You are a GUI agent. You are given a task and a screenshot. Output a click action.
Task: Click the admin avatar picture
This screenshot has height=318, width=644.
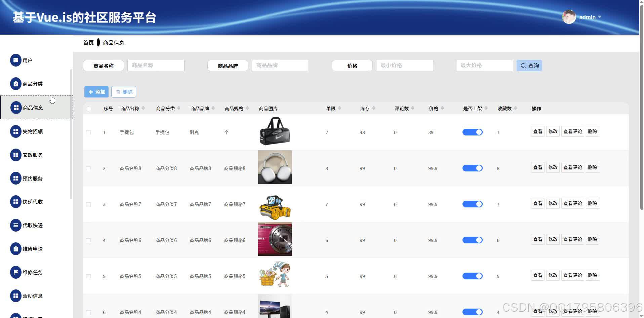point(569,17)
